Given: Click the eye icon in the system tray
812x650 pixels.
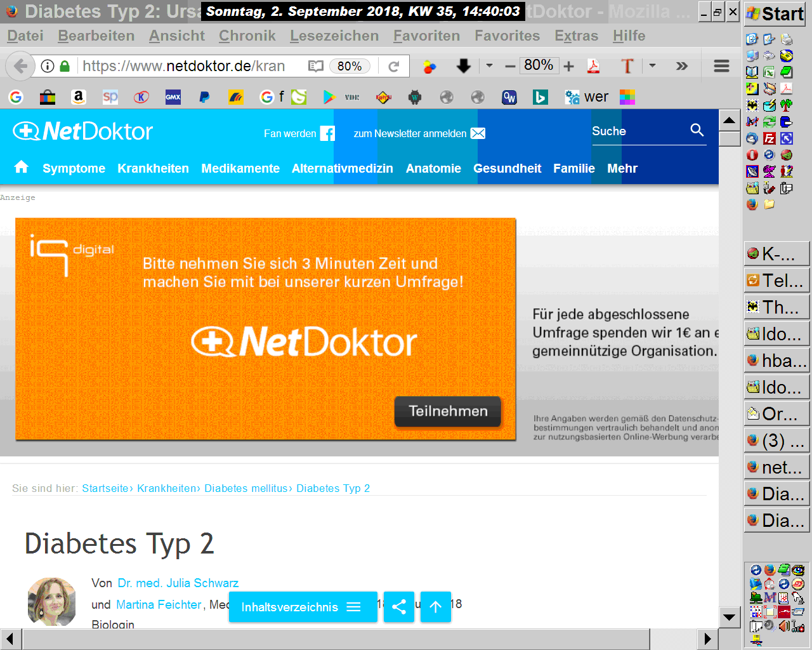Looking at the screenshot, I should coord(797,570).
